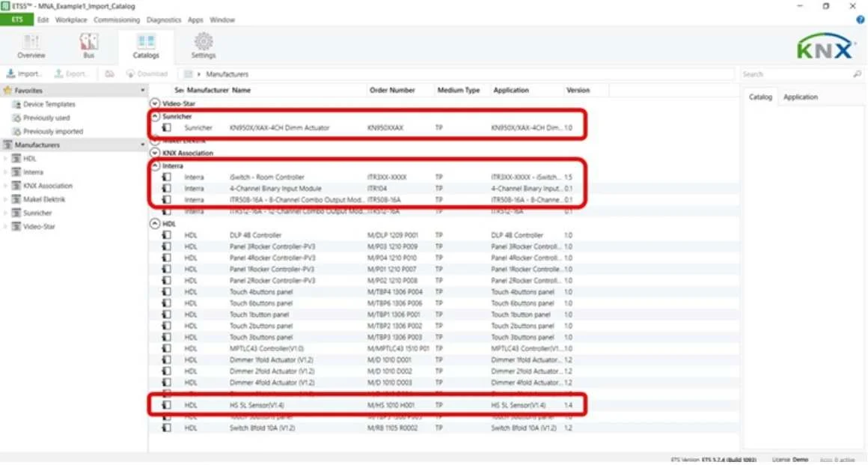868x465 pixels.
Task: Open the Settings gear icon
Action: pyautogui.click(x=204, y=46)
